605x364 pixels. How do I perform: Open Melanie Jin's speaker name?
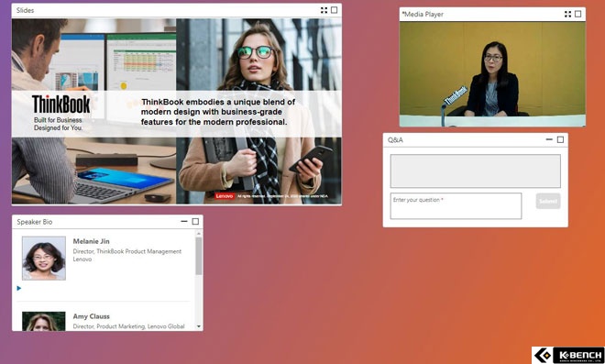(91, 241)
